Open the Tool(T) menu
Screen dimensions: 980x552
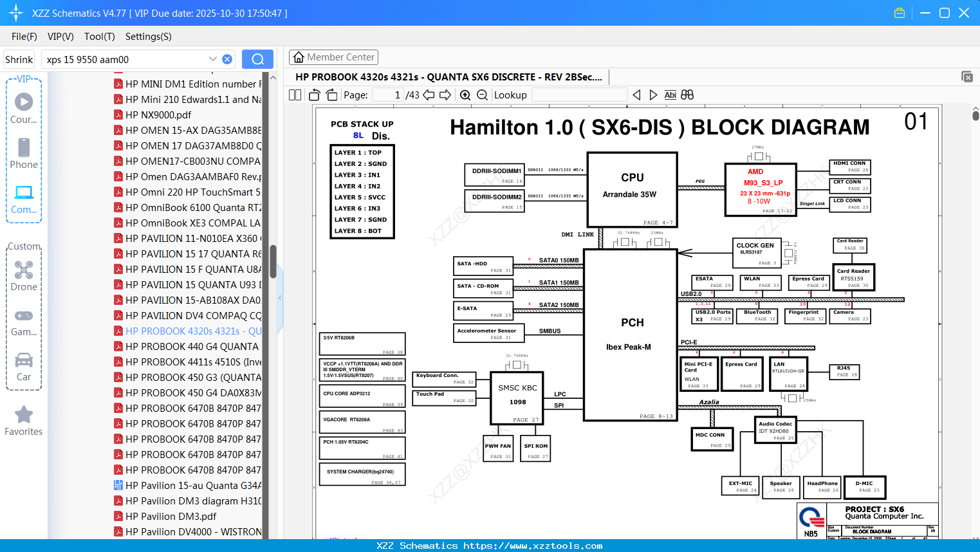[x=100, y=37]
